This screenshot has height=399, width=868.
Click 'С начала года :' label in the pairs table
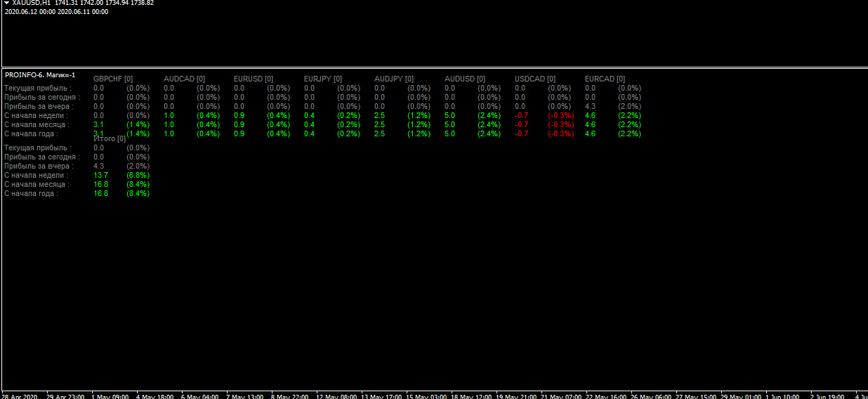point(32,134)
